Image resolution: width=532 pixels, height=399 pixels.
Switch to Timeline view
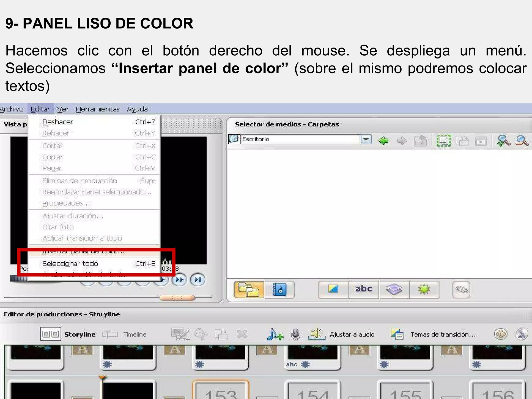point(124,334)
